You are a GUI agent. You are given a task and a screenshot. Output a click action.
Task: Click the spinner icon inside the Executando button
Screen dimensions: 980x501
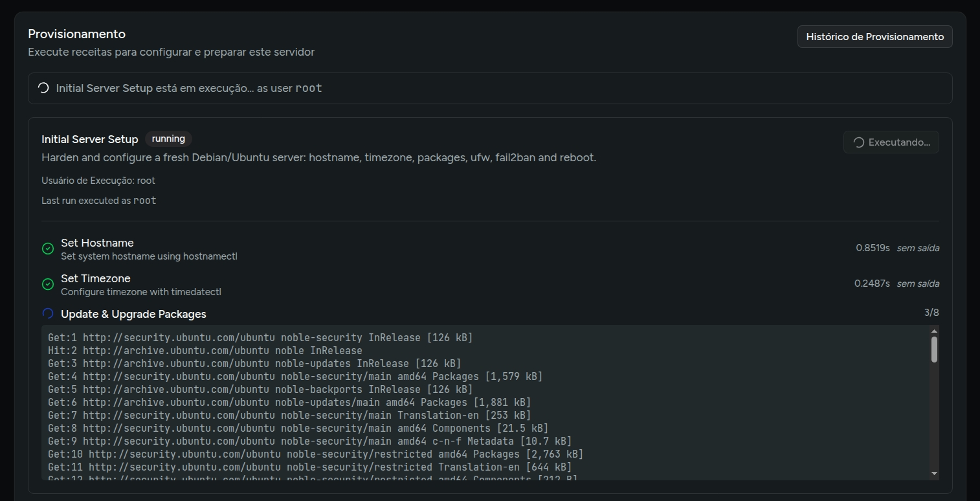point(859,142)
